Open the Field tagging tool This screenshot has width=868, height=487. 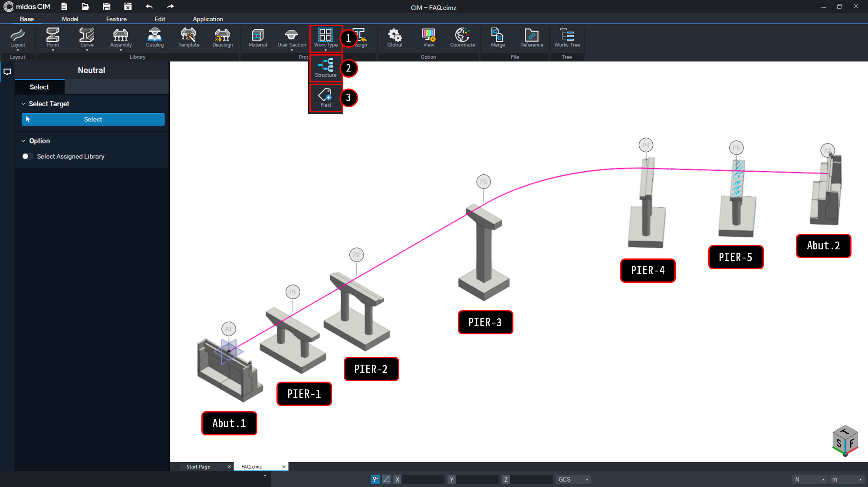325,98
